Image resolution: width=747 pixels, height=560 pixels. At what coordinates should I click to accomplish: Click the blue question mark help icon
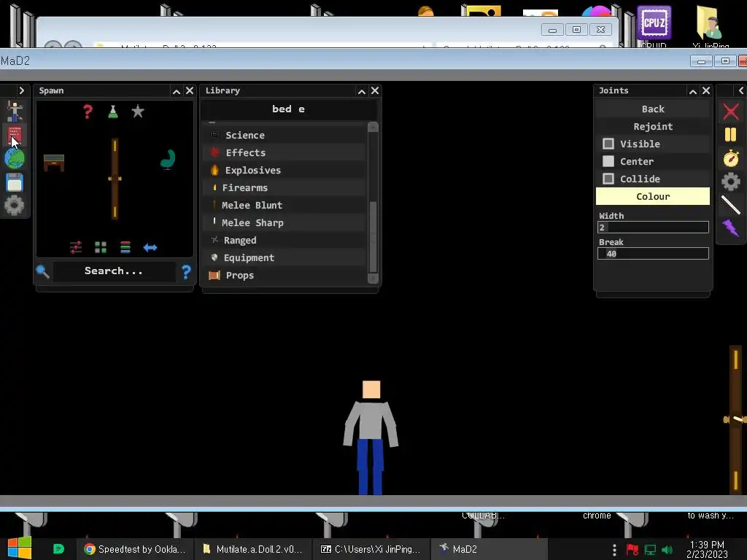point(186,271)
